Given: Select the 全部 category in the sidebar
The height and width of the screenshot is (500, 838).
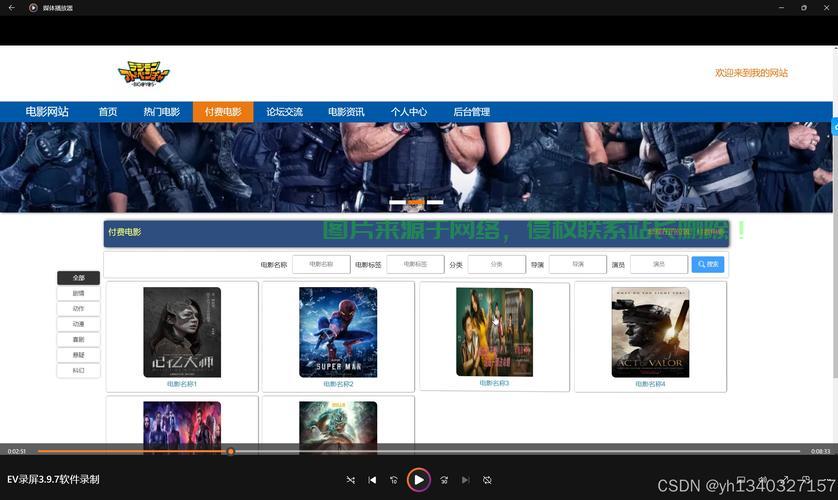Looking at the screenshot, I should pyautogui.click(x=79, y=278).
